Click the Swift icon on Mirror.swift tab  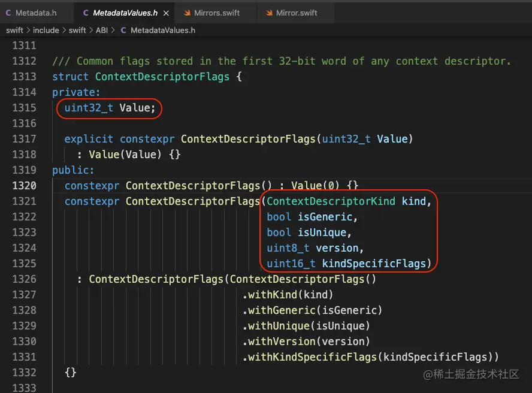pyautogui.click(x=269, y=13)
